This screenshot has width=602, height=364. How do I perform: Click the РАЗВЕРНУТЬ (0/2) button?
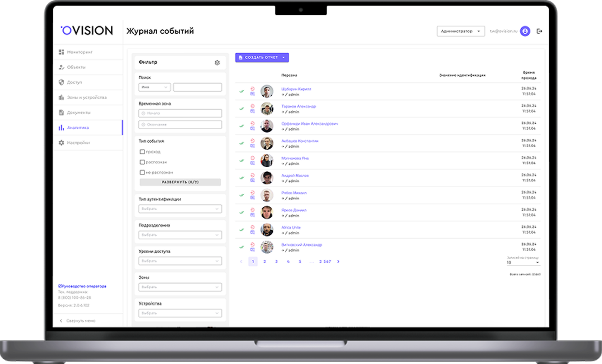[x=180, y=182]
